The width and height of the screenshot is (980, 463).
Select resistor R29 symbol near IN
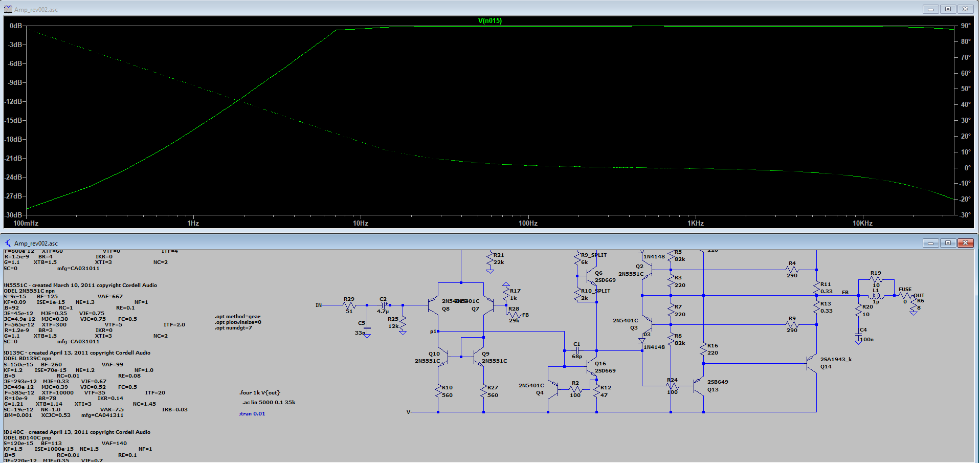pos(349,305)
